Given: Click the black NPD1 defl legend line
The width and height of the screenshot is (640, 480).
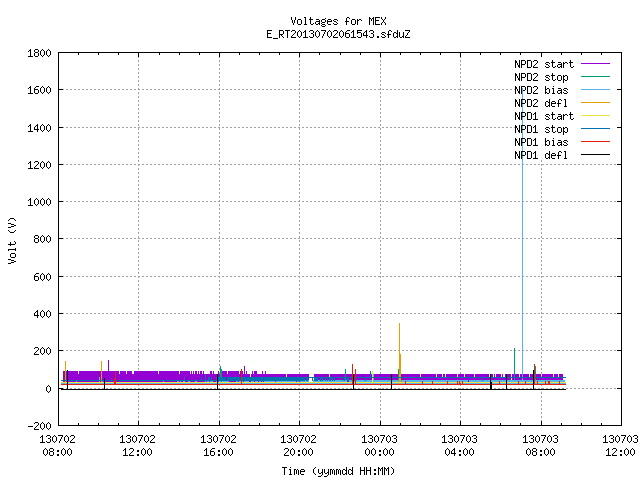Looking at the screenshot, I should [595, 155].
